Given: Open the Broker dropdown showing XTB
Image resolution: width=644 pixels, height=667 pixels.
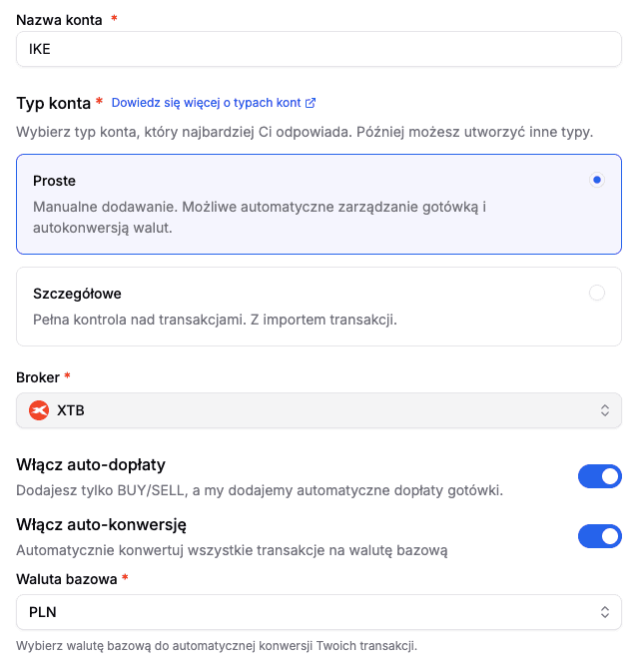Looking at the screenshot, I should coord(319,410).
